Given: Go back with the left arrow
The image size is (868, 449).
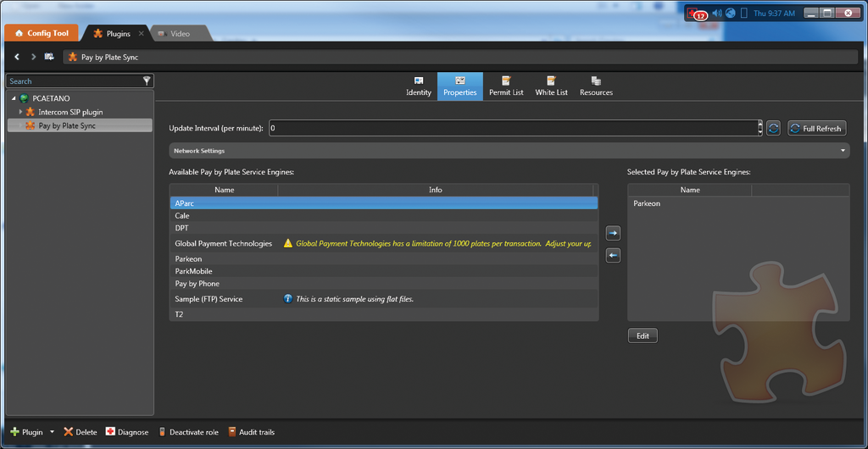Looking at the screenshot, I should 17,57.
